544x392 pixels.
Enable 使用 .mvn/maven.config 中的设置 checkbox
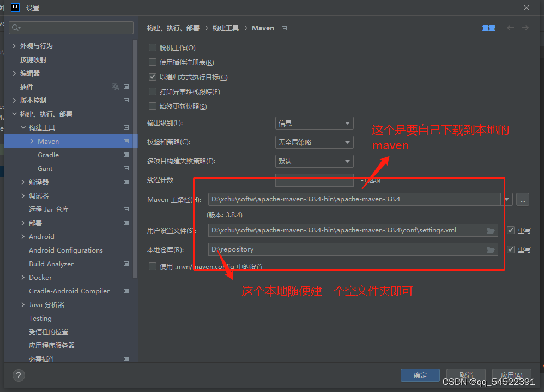(x=152, y=266)
